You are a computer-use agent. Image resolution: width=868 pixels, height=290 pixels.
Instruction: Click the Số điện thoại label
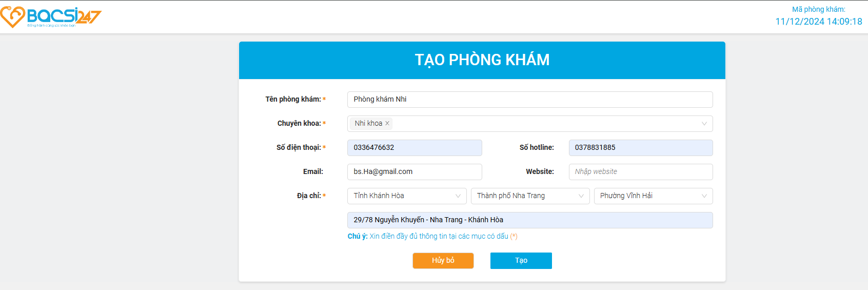pos(299,147)
